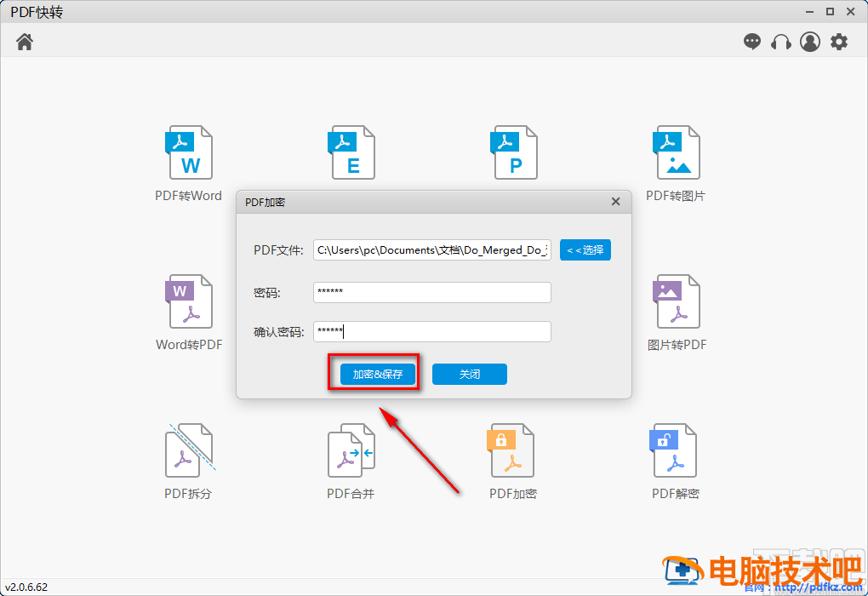This screenshot has height=596, width=868.
Task: Launch the Word转PDF tool
Action: 189,301
